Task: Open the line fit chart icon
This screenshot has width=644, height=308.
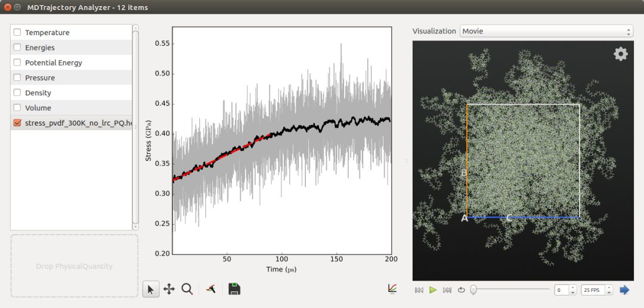Action: tap(392, 288)
